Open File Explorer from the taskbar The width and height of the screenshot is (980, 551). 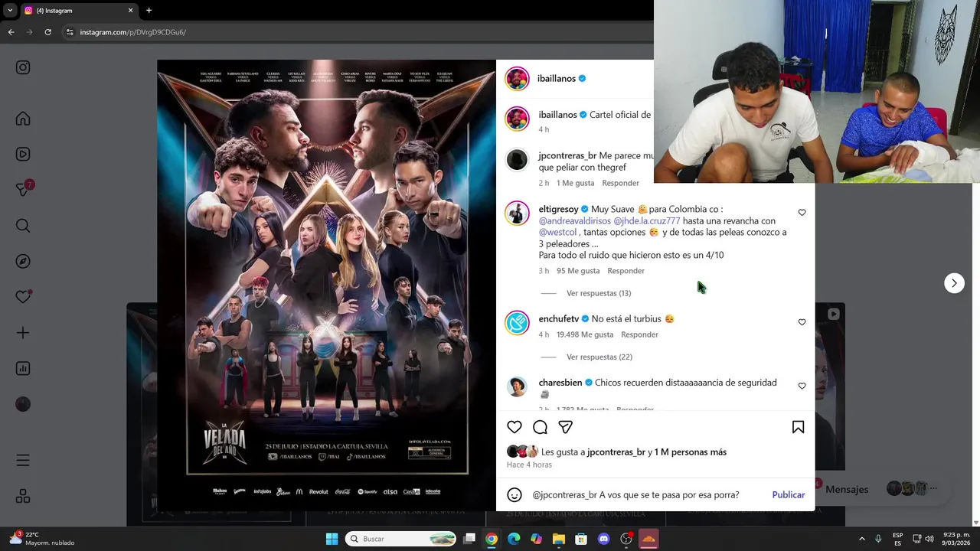coord(559,539)
